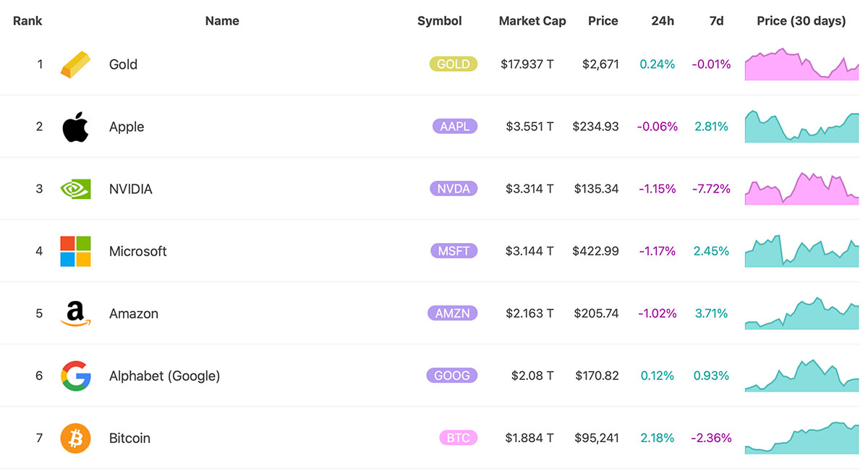Click the $205.74 price cell
Image resolution: width=868 pixels, height=471 pixels.
[597, 313]
